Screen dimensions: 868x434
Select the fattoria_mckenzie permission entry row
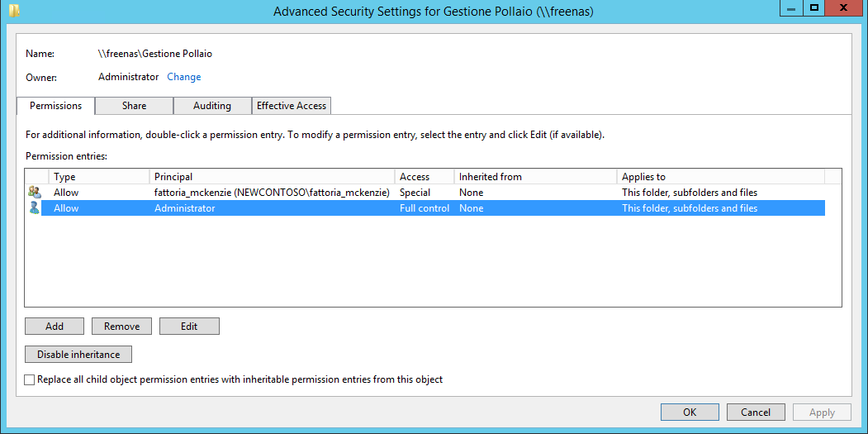click(x=272, y=193)
